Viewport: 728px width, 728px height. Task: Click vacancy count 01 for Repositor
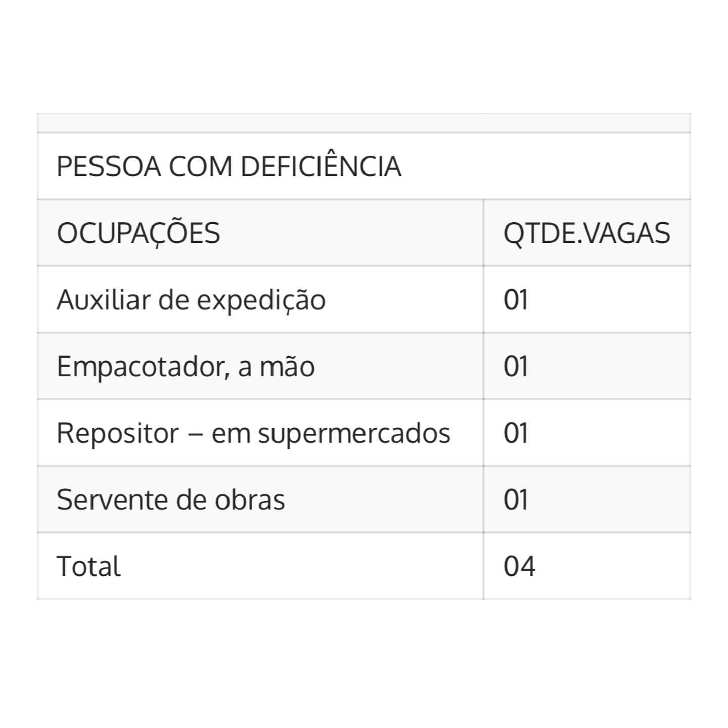[x=516, y=433]
